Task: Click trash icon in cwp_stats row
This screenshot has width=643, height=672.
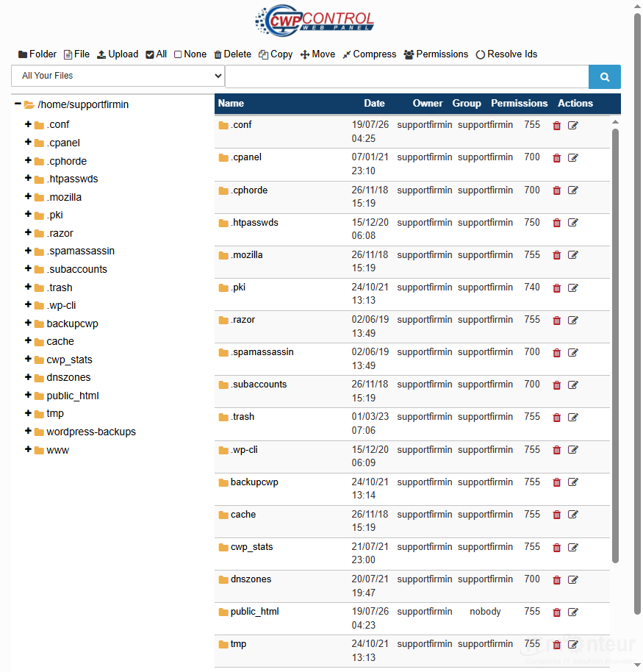Action: point(556,548)
